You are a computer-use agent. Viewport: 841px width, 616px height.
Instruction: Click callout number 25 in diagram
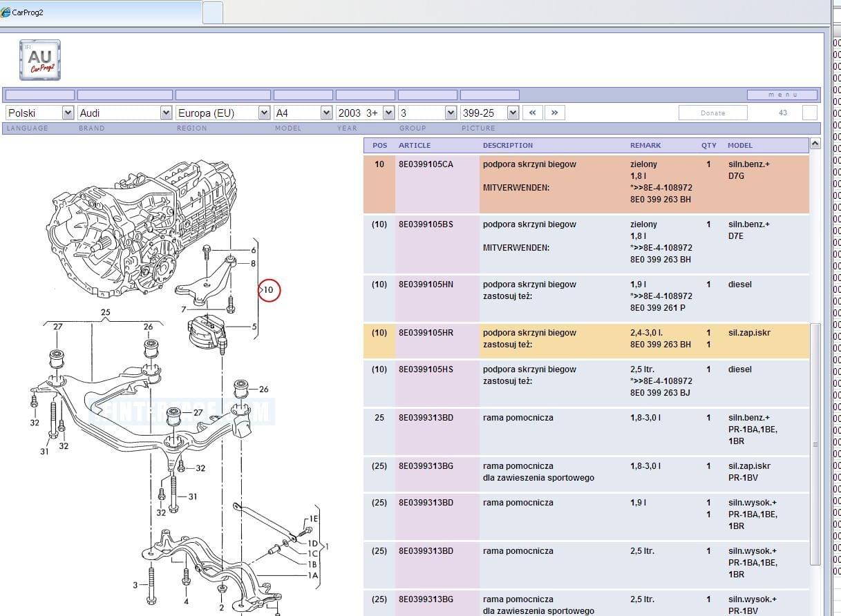pos(106,312)
